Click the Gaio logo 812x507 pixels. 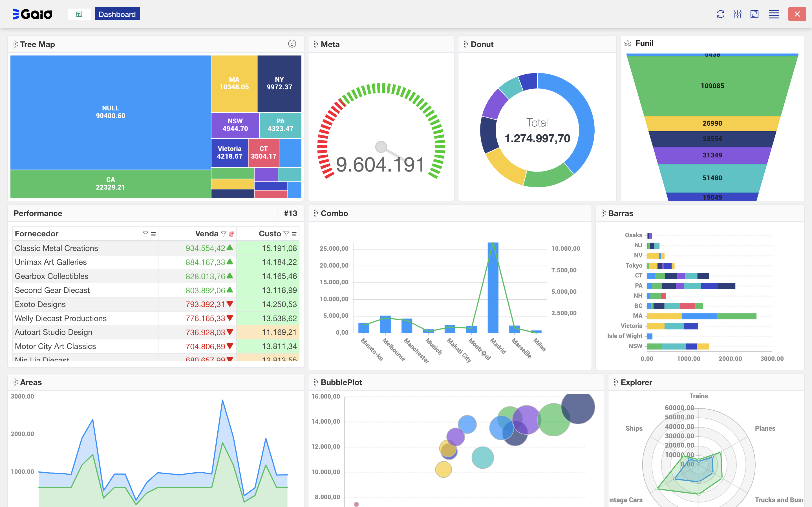click(x=32, y=14)
